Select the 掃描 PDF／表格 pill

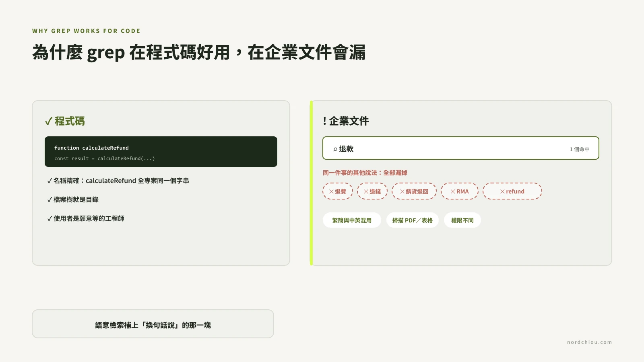(x=413, y=220)
